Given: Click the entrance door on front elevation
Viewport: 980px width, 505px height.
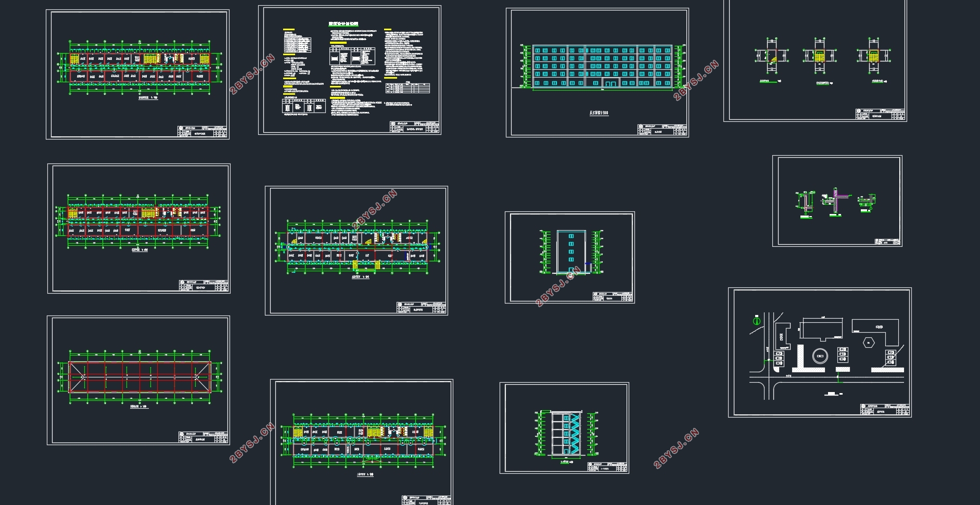Looking at the screenshot, I should coord(610,83).
